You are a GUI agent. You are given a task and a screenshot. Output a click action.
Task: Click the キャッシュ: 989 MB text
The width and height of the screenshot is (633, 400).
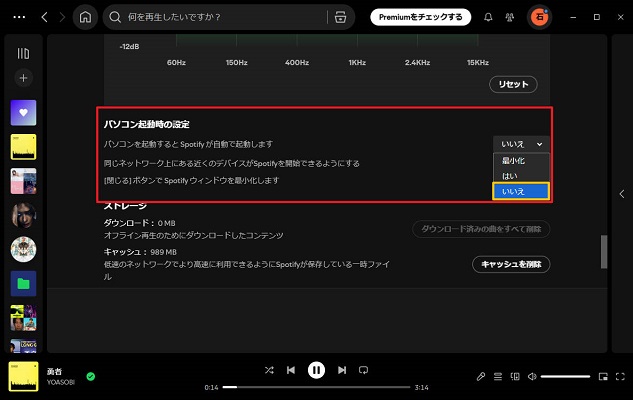[140, 252]
